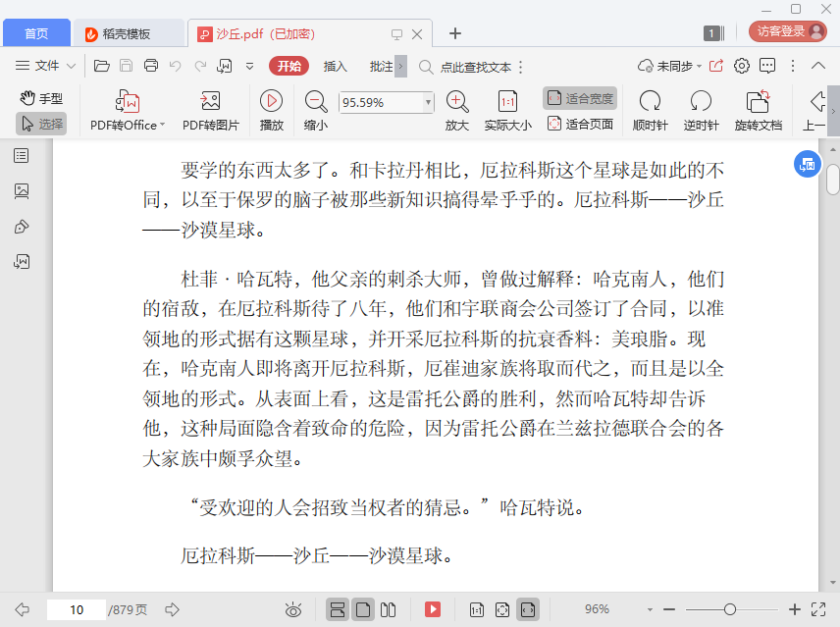Select the 手型 hand tool
The height and width of the screenshot is (627, 840).
point(42,98)
